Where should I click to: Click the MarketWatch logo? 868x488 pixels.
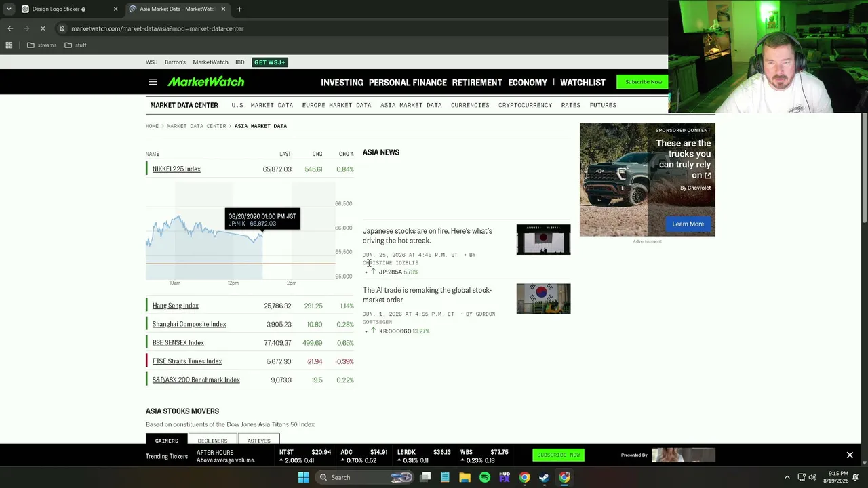click(x=206, y=82)
